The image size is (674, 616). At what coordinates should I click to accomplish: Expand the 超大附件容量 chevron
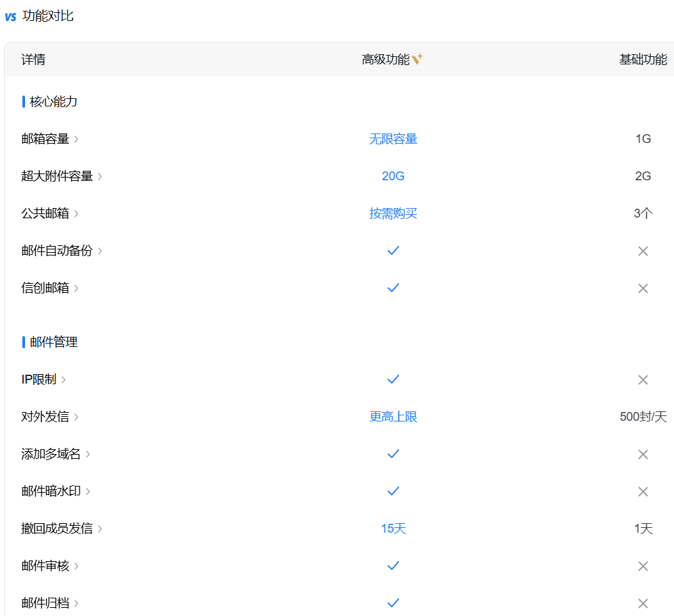coord(100,176)
